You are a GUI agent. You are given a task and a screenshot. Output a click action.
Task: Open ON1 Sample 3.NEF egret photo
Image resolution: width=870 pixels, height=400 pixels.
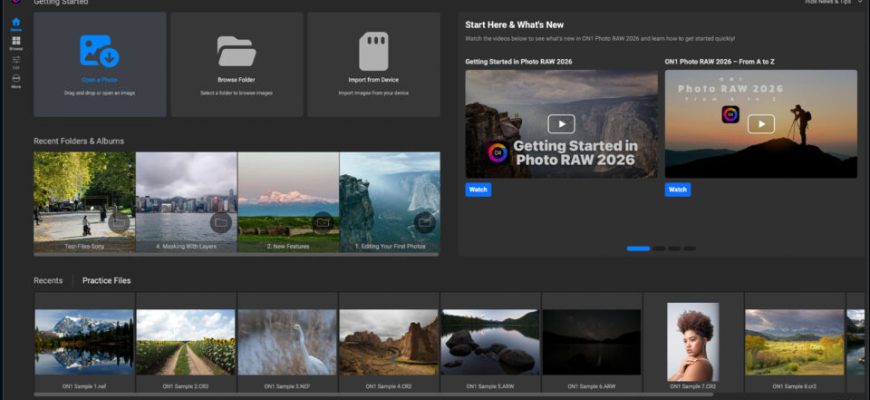tap(287, 342)
